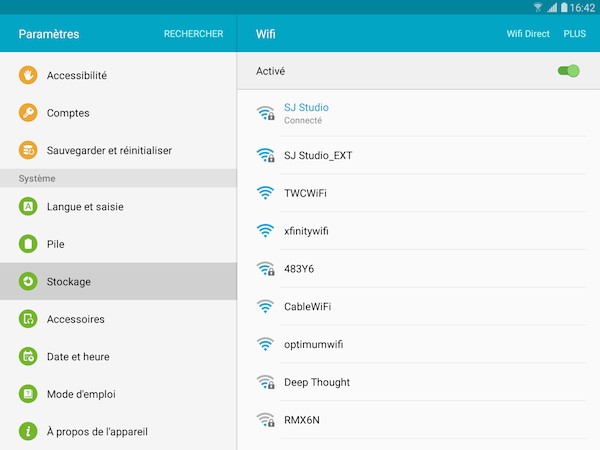Tap the SJ Studio_EXT wifi signal icon
Viewport: 600px width, 450px height.
[265, 155]
